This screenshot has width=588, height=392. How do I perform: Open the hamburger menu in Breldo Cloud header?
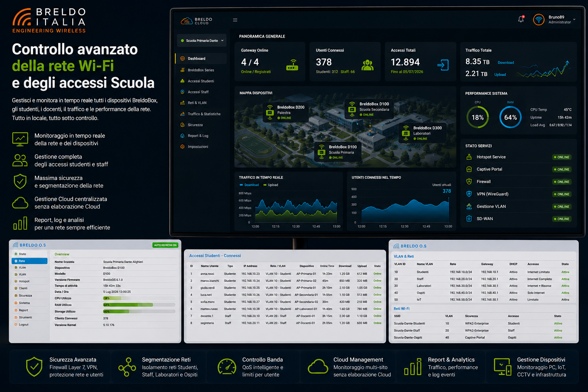point(235,20)
